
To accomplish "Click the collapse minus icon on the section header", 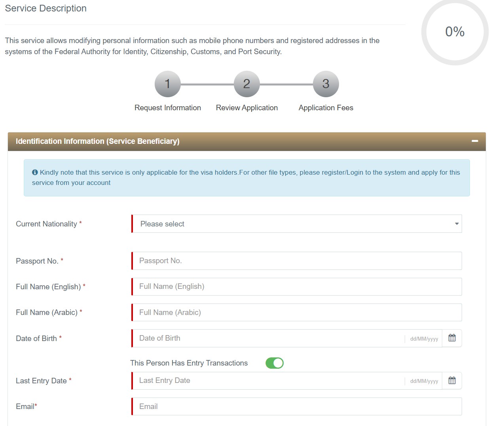I will pos(474,140).
